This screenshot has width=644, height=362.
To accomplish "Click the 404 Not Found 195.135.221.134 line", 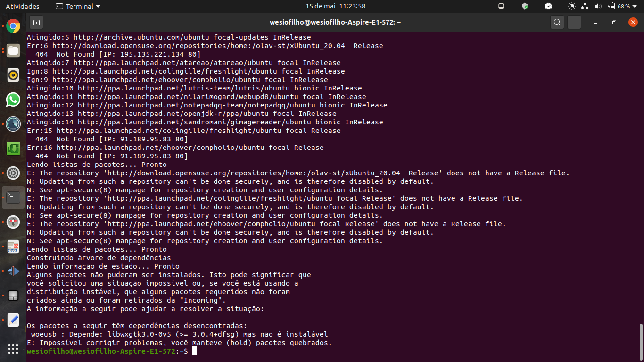I will tap(118, 54).
